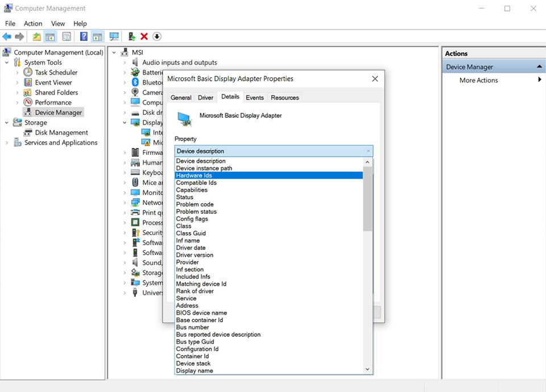Image resolution: width=546 pixels, height=392 pixels.
Task: Choose Bus reported device description
Action: tap(269, 335)
